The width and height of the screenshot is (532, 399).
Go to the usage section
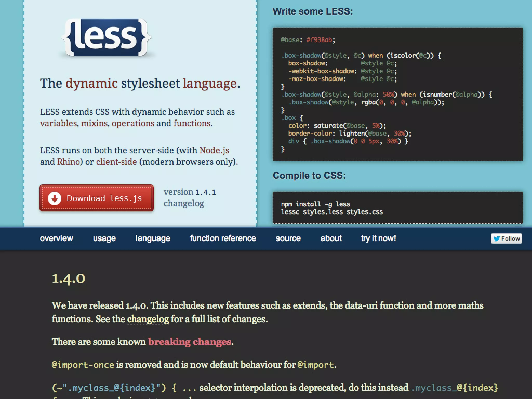[x=104, y=238]
